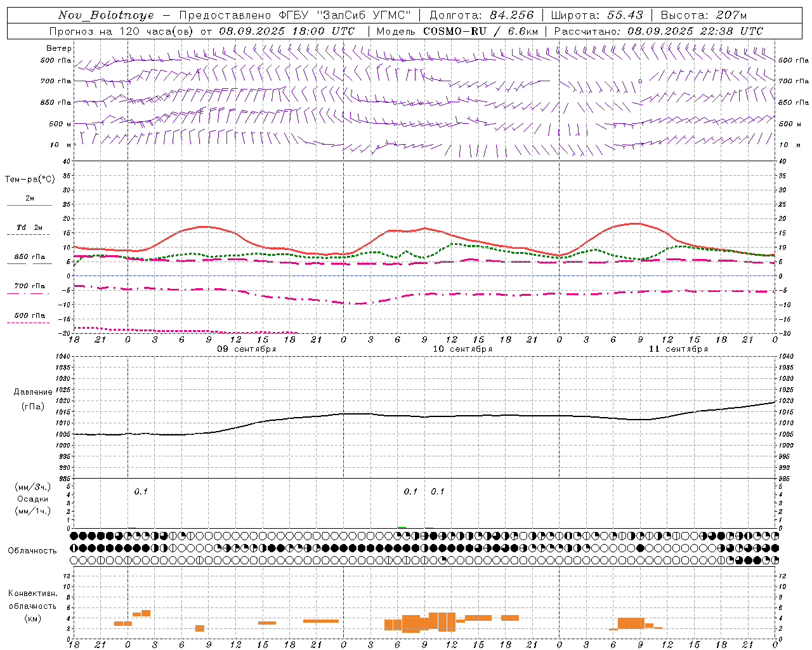Click the Облачность panel label
Screen dimensions: 812x650
(x=32, y=550)
